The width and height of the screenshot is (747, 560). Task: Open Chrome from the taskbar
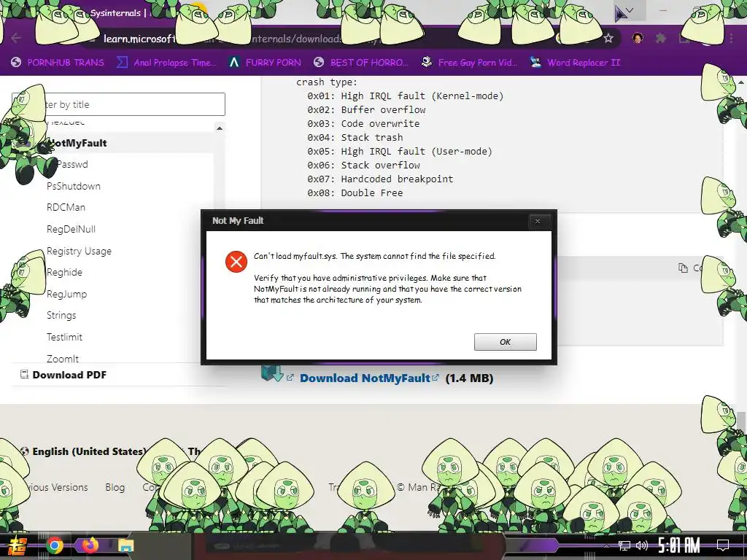click(x=55, y=545)
